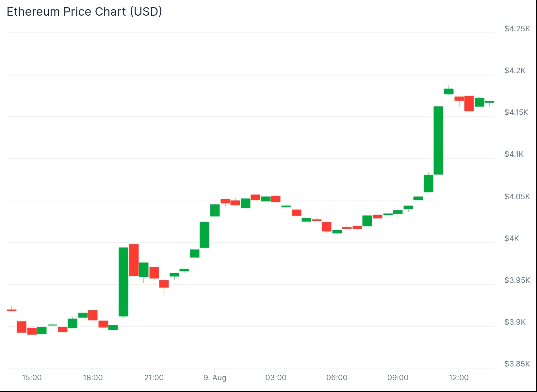The width and height of the screenshot is (537, 392).
Task: Click the 12:00 time axis label
Action: coord(459,378)
